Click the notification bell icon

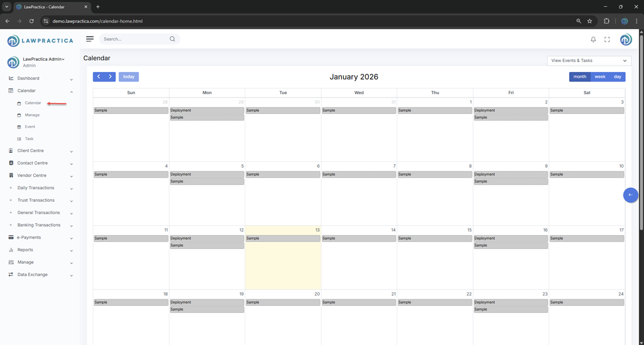coord(593,39)
